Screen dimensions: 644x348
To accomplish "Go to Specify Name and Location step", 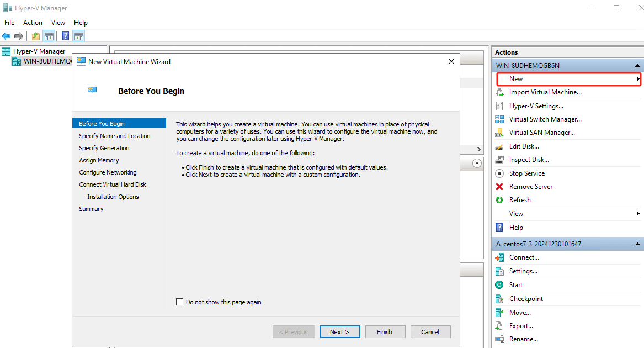I will [x=115, y=136].
